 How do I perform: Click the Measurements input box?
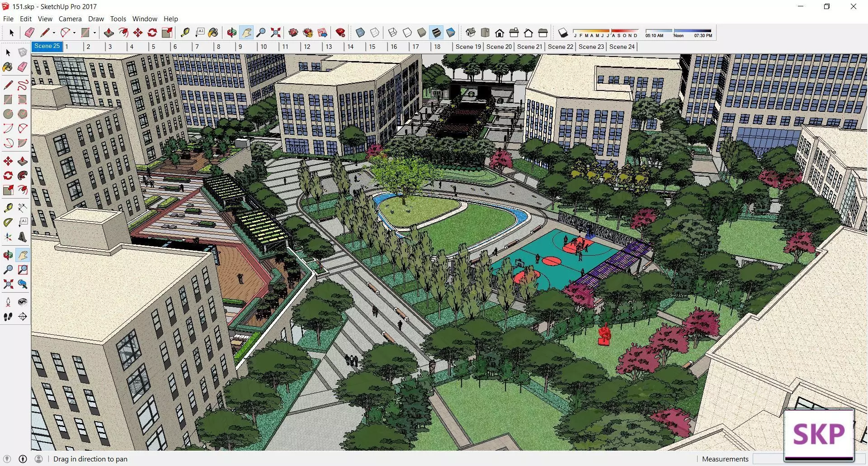(x=768, y=459)
